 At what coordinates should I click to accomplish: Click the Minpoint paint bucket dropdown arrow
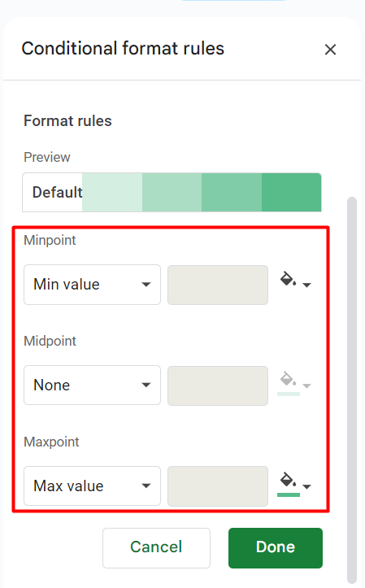[x=306, y=285]
